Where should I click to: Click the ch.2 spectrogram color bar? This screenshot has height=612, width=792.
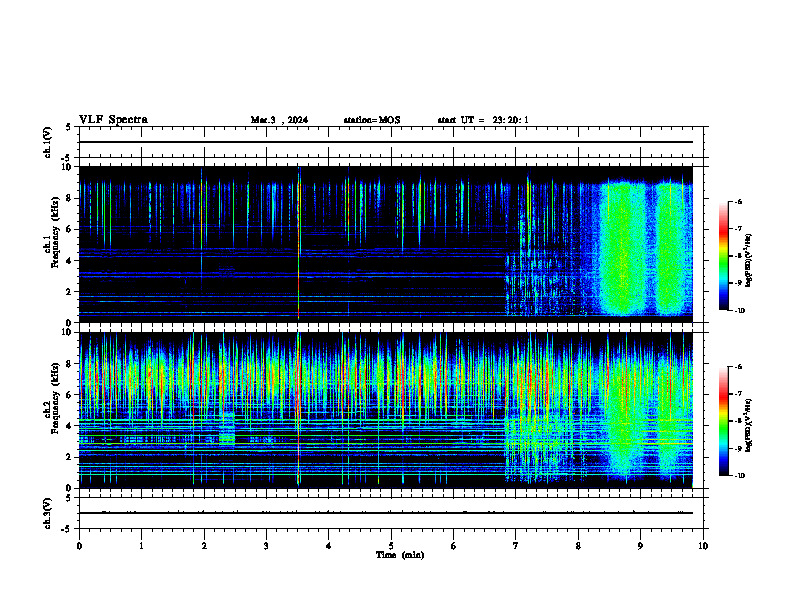(x=723, y=421)
